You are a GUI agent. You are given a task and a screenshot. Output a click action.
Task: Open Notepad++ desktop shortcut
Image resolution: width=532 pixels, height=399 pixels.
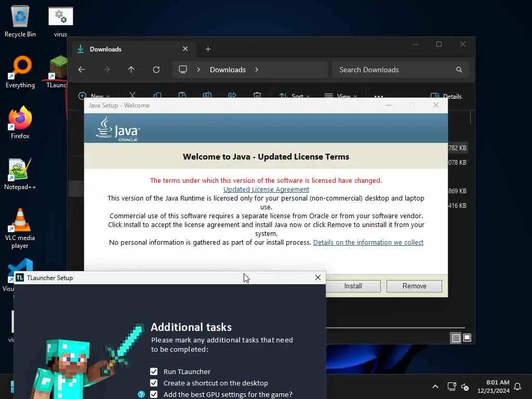click(20, 174)
